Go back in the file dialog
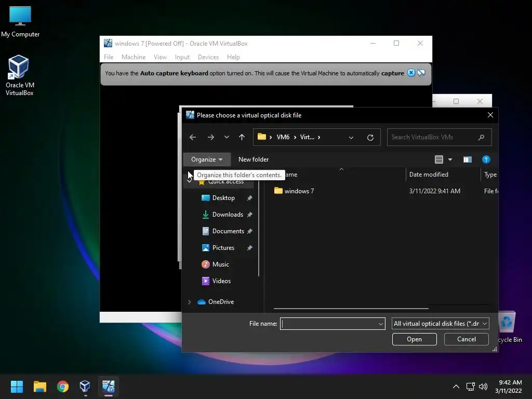Image resolution: width=532 pixels, height=399 pixels. coord(193,137)
